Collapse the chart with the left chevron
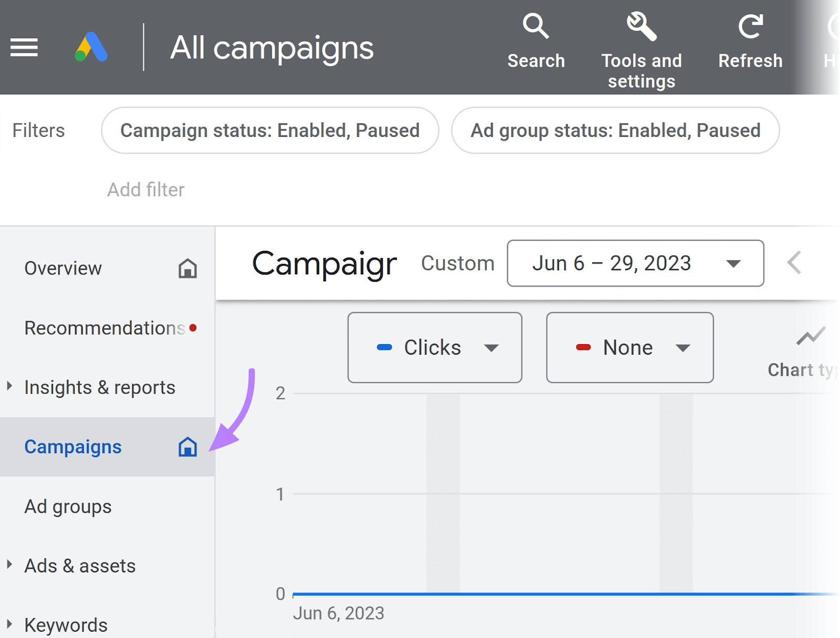840x638 pixels. coord(794,263)
